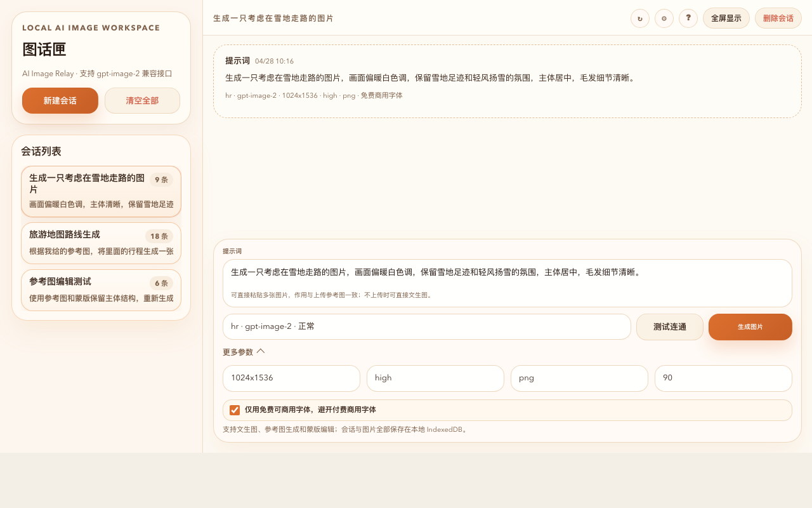Collapse the 更多参数 chevron

click(261, 351)
